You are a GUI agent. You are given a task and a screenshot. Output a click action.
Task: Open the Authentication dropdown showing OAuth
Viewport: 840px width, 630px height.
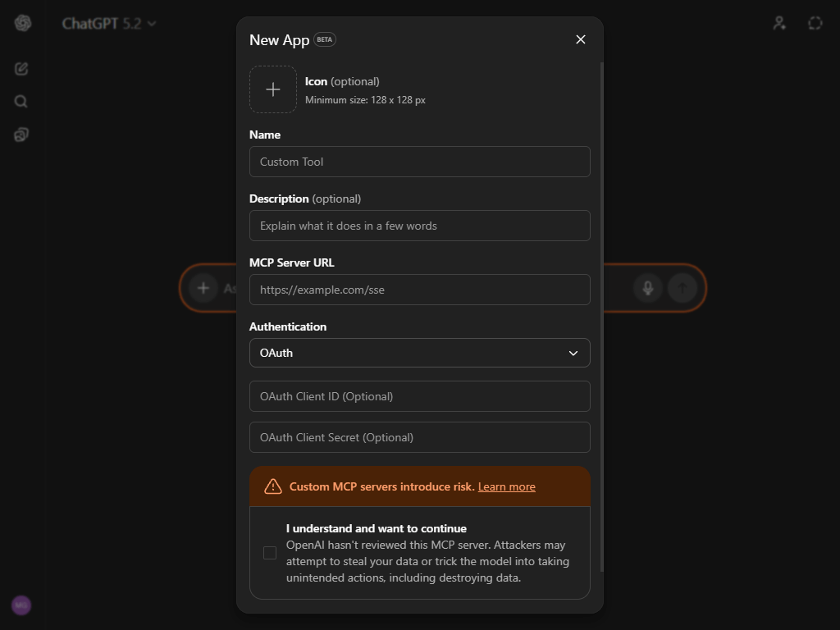click(419, 353)
